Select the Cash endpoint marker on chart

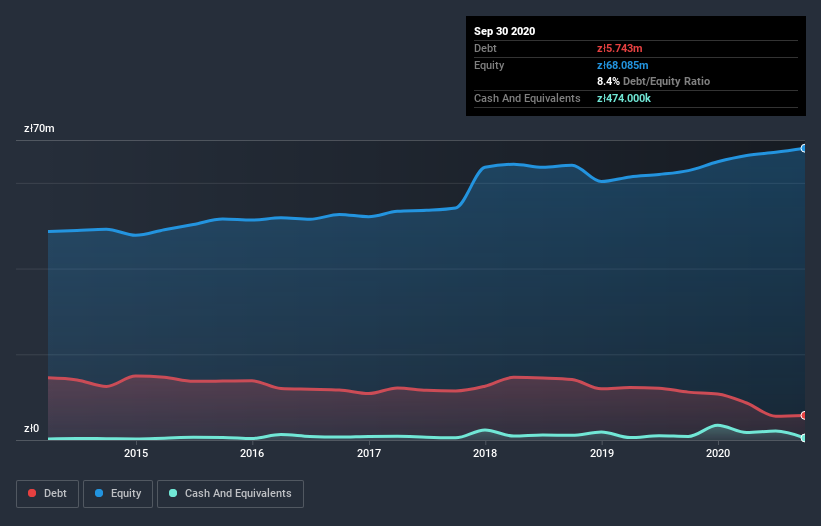(804, 438)
